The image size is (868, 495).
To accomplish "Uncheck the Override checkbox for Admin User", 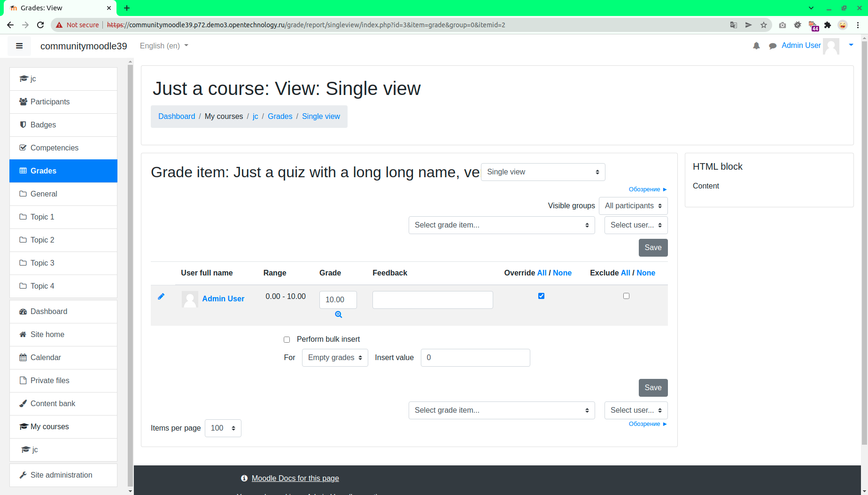I will pyautogui.click(x=541, y=296).
